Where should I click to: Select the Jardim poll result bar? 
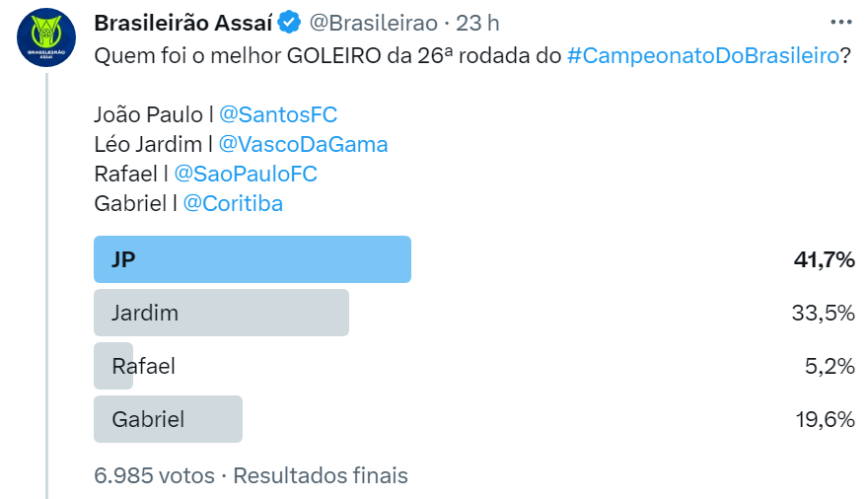click(x=221, y=313)
